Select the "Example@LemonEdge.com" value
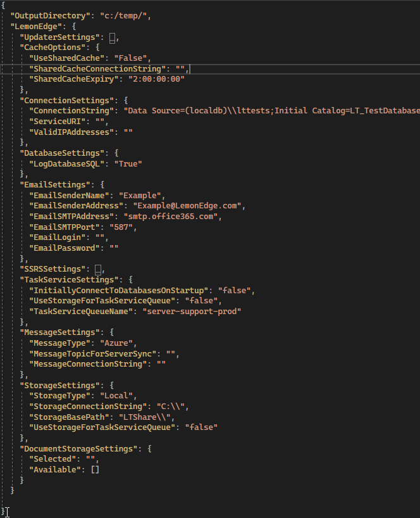 (x=187, y=206)
